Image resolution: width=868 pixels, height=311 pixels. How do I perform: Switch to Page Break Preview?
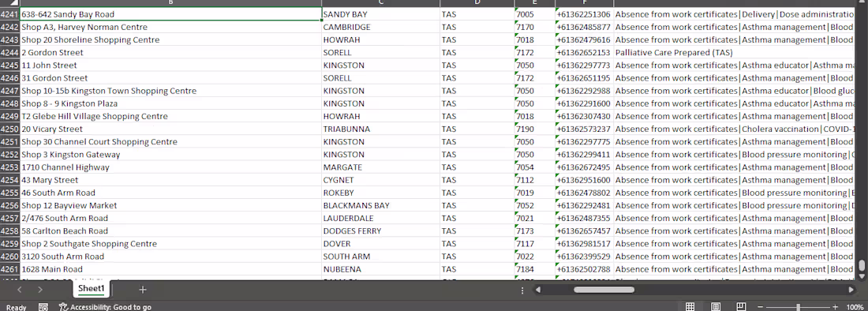tap(741, 306)
